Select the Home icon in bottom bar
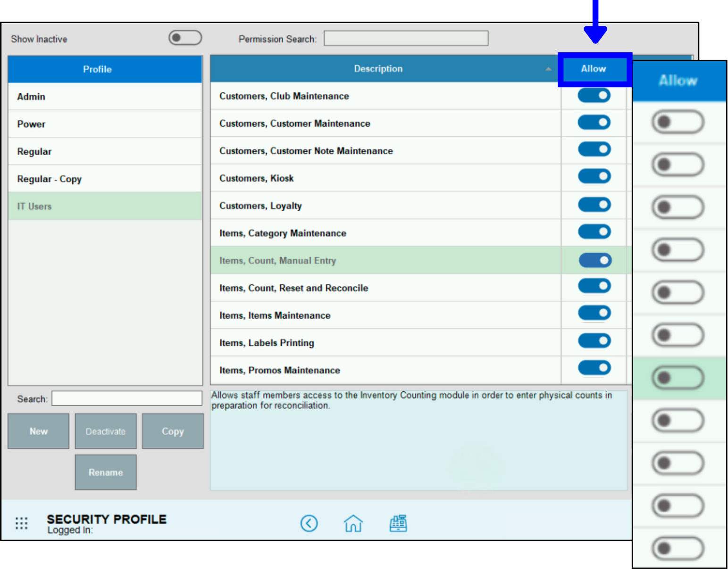 pyautogui.click(x=353, y=523)
